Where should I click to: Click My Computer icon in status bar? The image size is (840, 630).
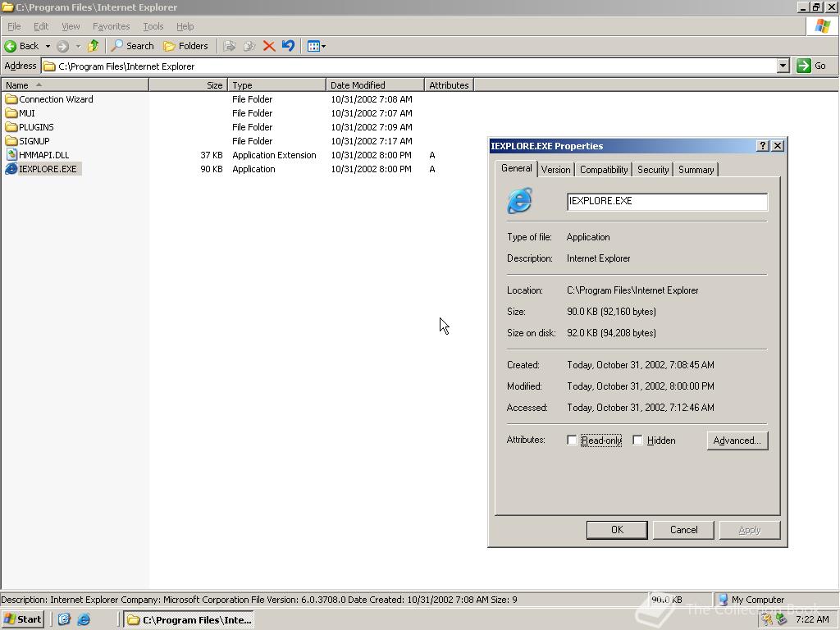723,600
